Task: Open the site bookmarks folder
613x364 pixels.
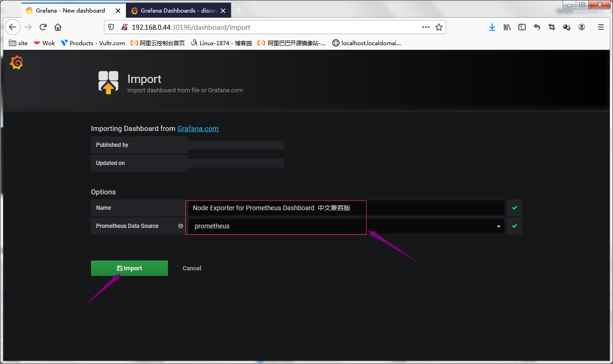Action: pos(18,43)
